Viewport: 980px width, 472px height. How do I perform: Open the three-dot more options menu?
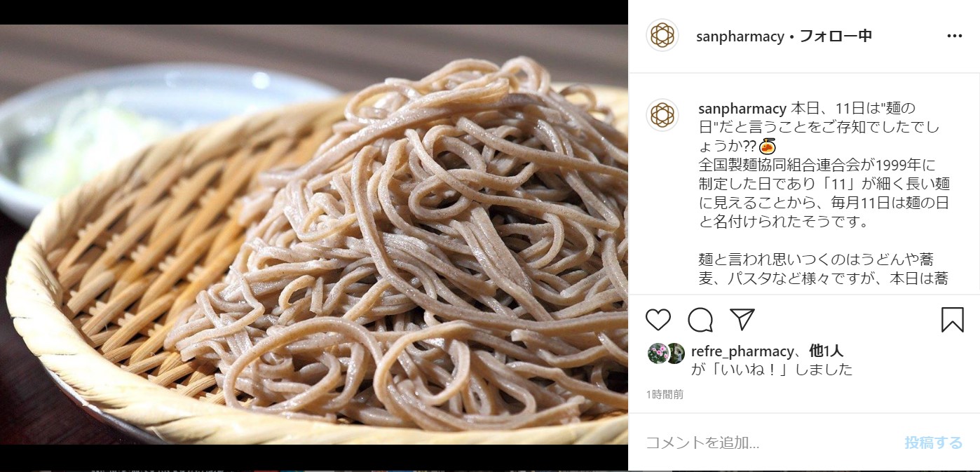pos(955,36)
